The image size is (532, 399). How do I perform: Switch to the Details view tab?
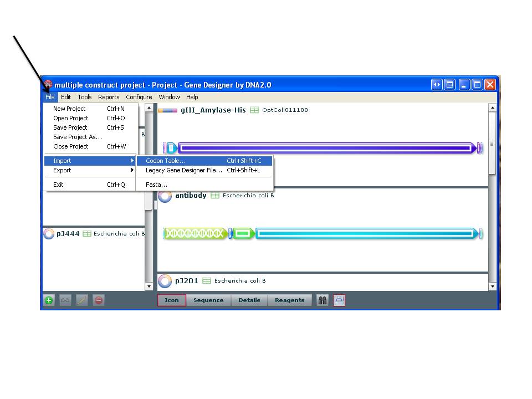[x=249, y=300]
